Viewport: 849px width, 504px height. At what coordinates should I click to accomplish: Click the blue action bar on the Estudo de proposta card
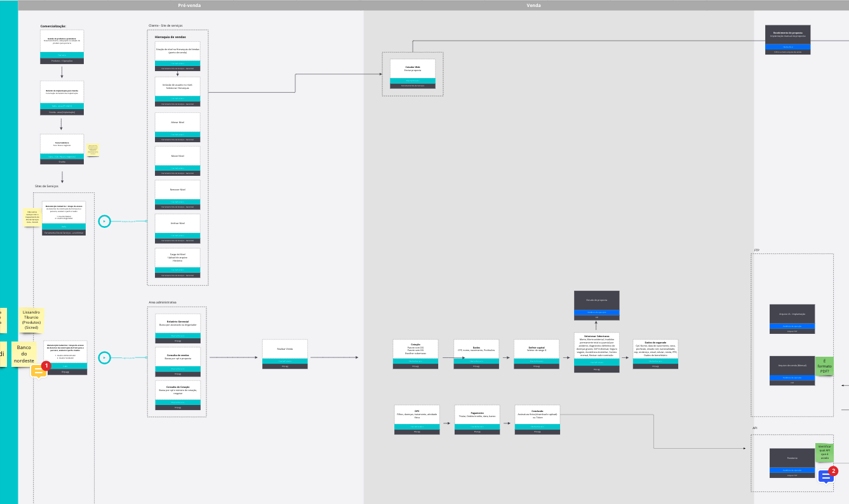[x=596, y=311]
